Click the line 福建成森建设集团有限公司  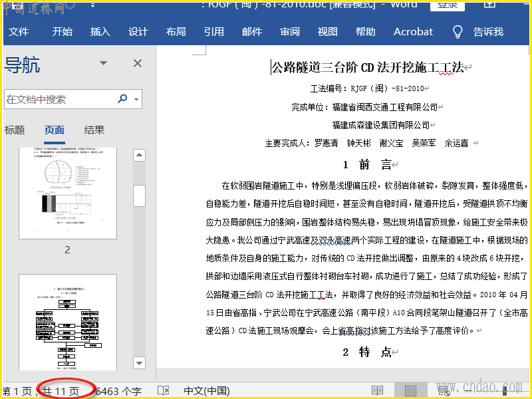click(x=381, y=125)
